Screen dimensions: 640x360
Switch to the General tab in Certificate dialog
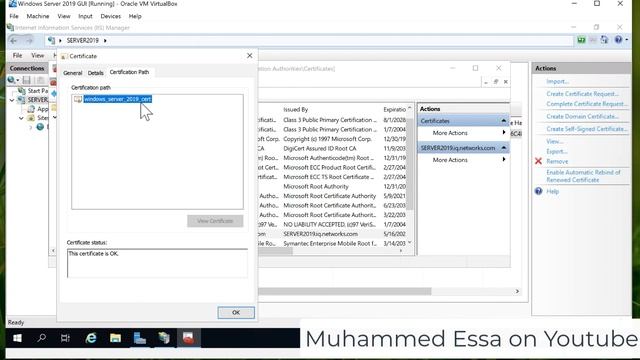pyautogui.click(x=73, y=73)
